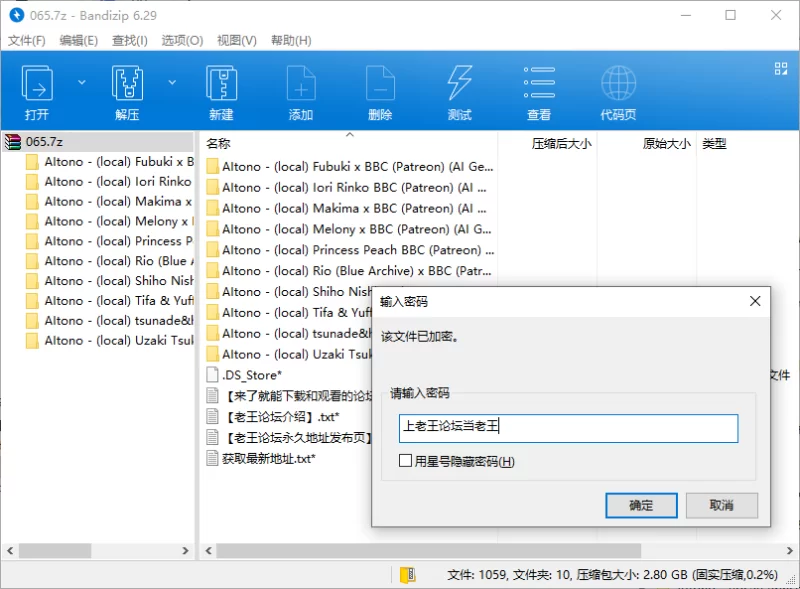Click the 查看 (View) list icon
Screen dimensions: 800x589
point(539,82)
